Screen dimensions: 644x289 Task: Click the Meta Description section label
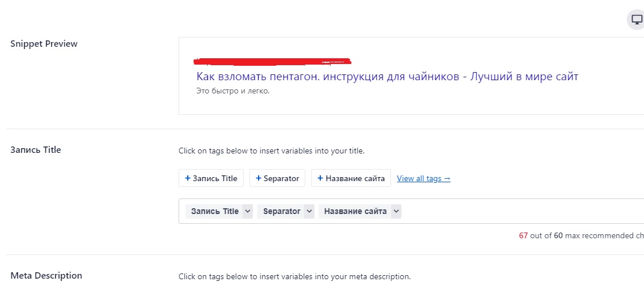click(x=46, y=275)
